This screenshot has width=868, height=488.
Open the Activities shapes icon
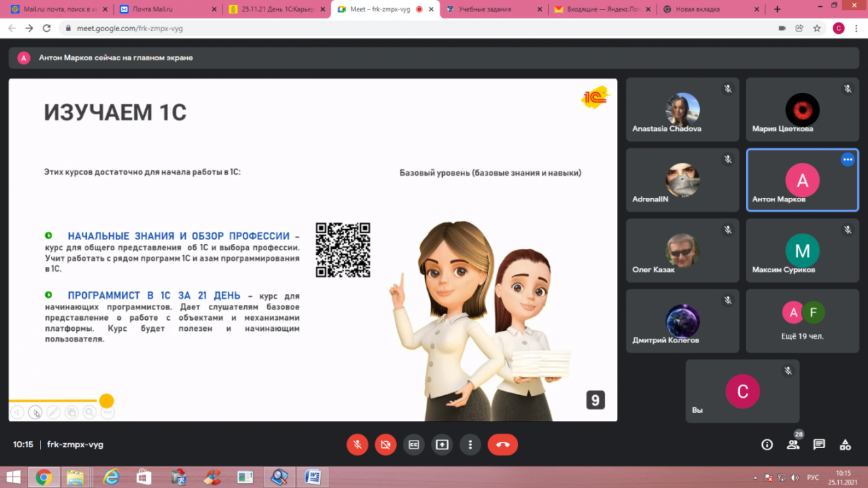[x=845, y=445]
